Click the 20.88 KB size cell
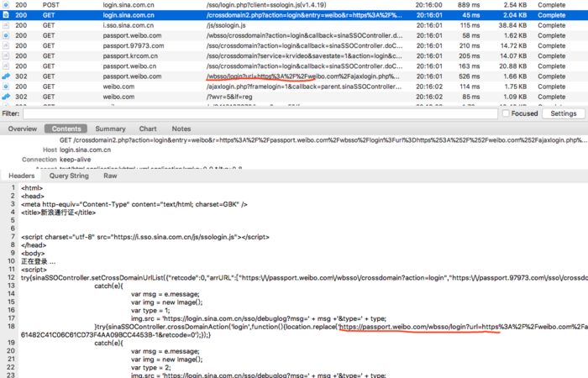 coord(512,66)
